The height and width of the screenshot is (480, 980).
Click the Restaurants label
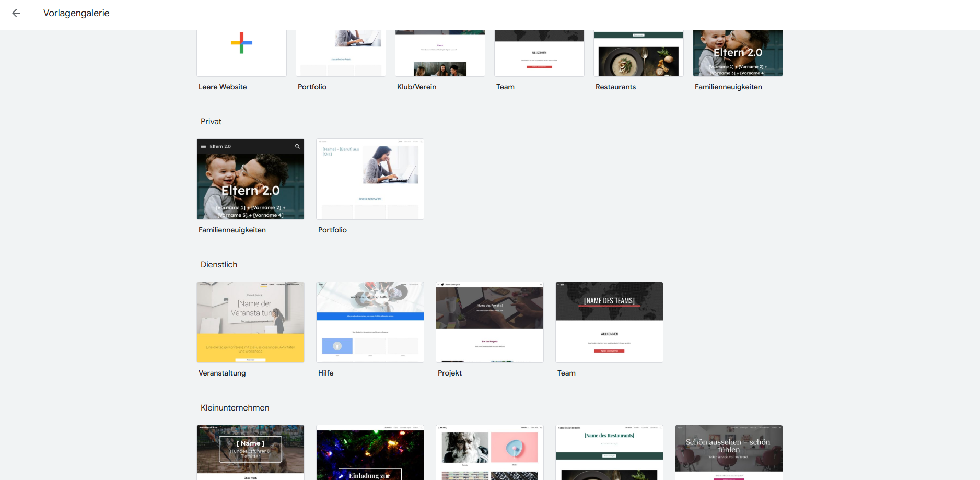(615, 87)
